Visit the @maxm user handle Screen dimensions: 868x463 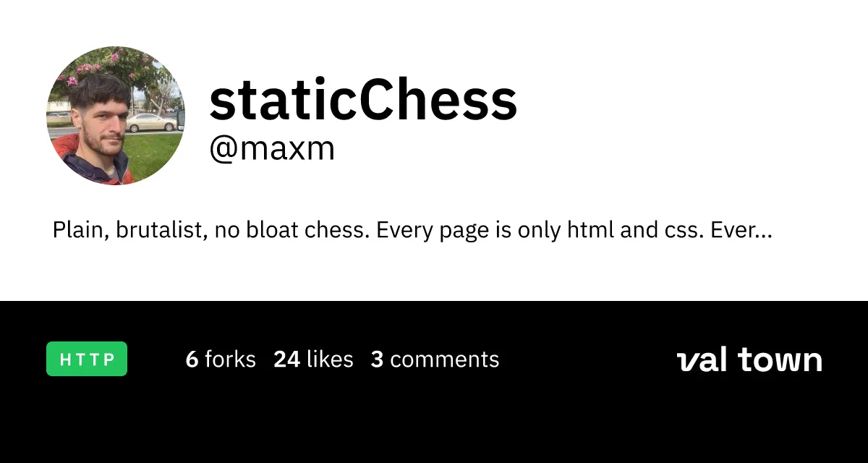click(x=272, y=149)
